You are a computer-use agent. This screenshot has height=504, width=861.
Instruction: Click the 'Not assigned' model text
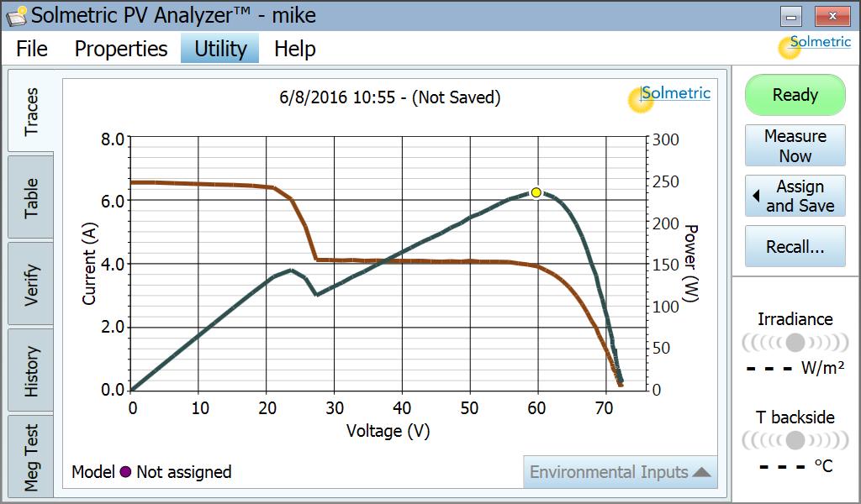point(184,471)
